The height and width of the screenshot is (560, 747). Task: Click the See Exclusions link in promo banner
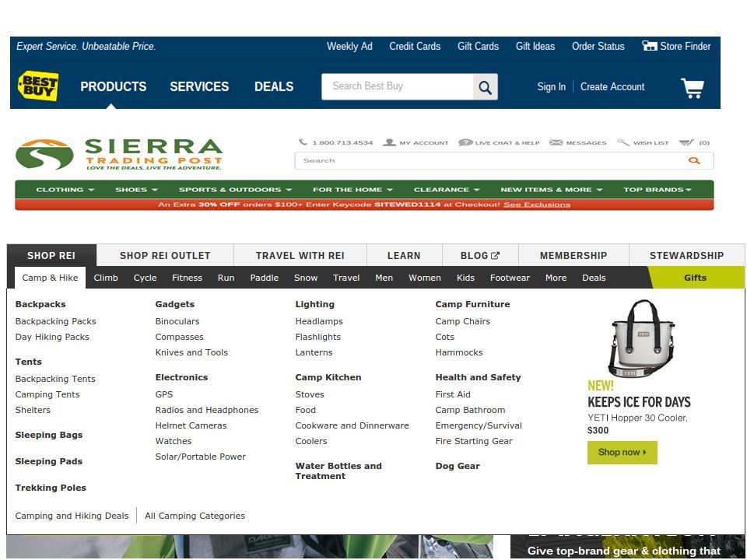click(537, 205)
